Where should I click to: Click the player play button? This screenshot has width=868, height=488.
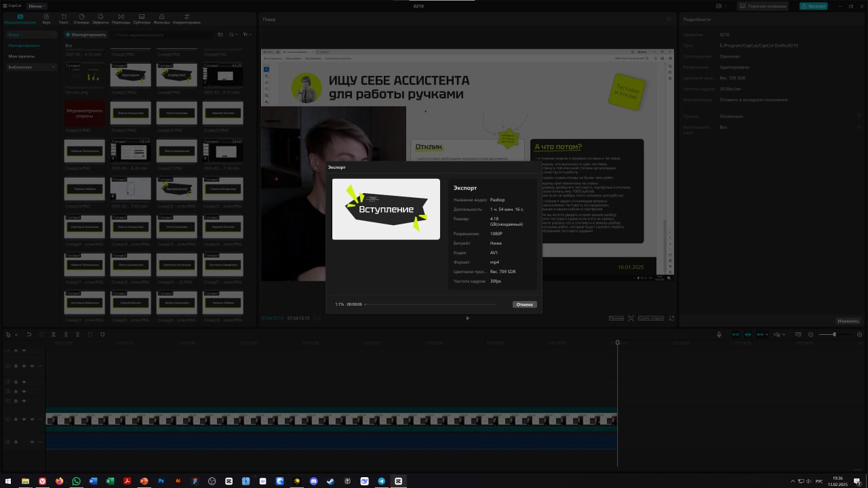[x=467, y=318]
